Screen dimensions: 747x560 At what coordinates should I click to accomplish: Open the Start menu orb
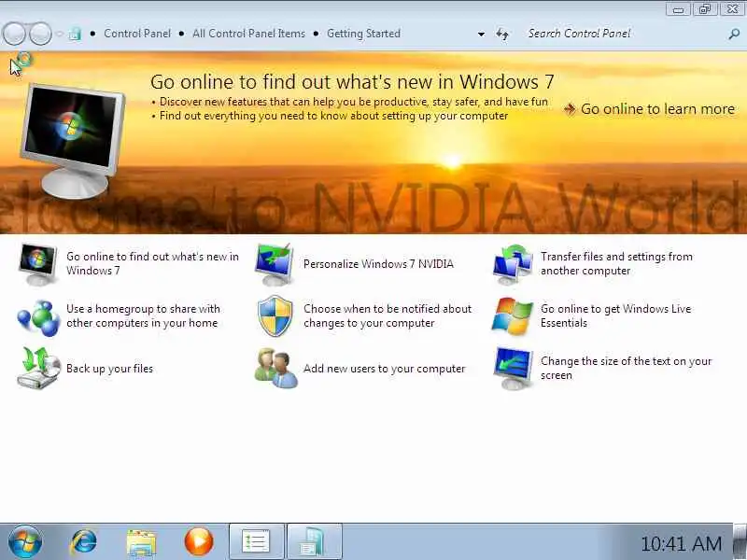(x=25, y=541)
